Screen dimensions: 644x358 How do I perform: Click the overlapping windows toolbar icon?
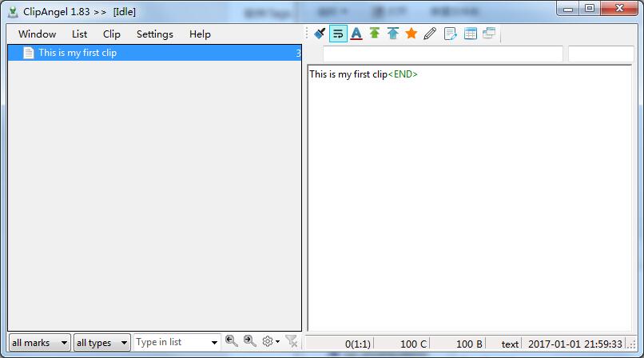[489, 34]
